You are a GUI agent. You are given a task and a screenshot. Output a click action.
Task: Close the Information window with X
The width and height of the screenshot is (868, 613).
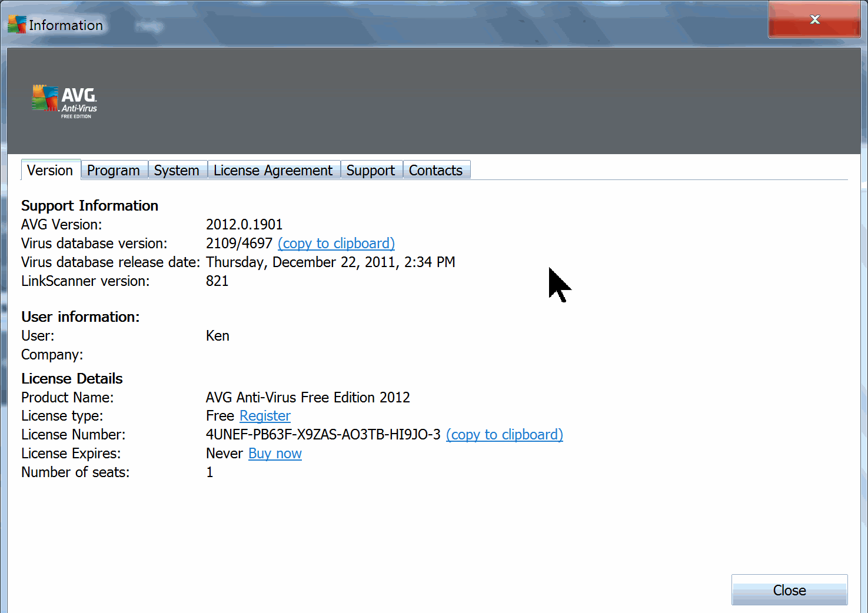[814, 19]
